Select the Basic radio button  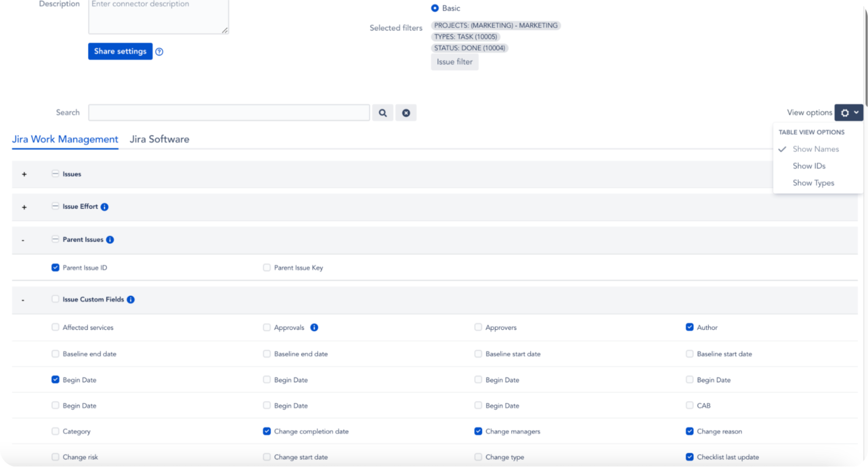(x=435, y=8)
